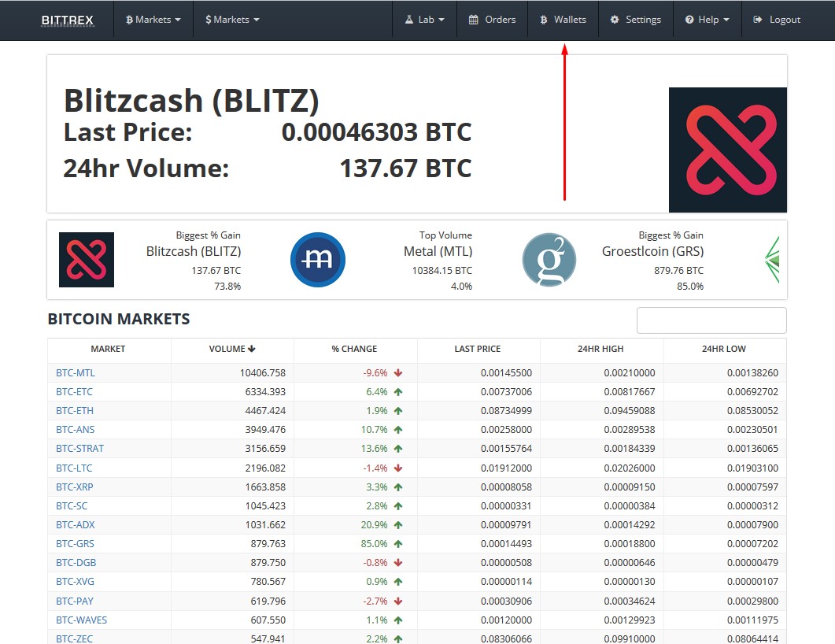Click red down arrow in BTC-DGB row
The height and width of the screenshot is (644, 835).
click(x=397, y=562)
